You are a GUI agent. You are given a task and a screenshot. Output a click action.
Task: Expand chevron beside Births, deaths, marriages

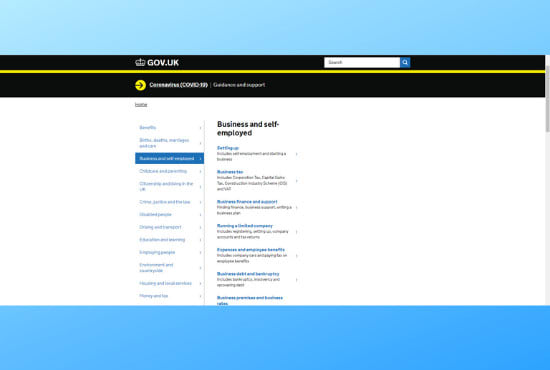coord(201,143)
